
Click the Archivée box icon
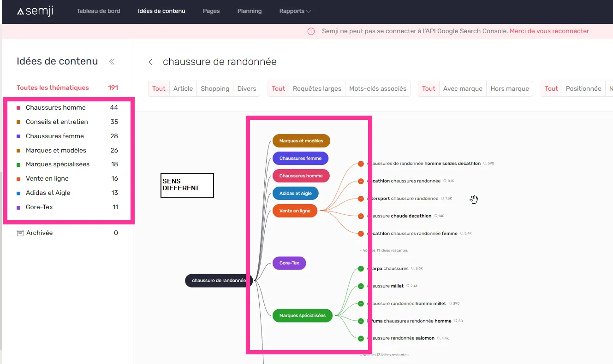(20, 233)
